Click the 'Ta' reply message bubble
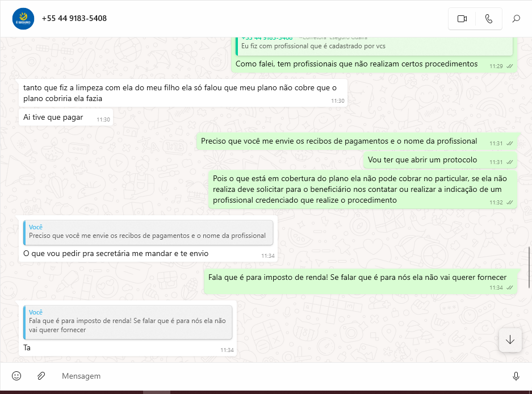Screen dimensions: 532x394 (x=128, y=328)
